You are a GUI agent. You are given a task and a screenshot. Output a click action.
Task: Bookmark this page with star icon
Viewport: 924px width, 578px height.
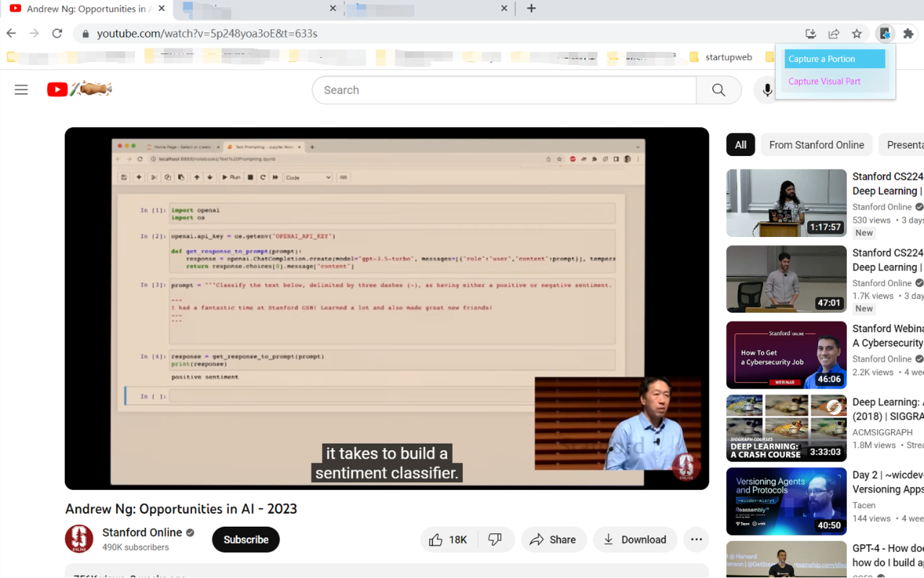[x=857, y=33]
